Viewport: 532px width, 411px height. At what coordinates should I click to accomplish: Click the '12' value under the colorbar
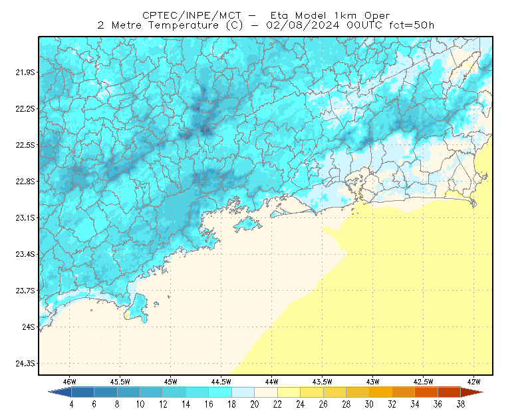[163, 404]
